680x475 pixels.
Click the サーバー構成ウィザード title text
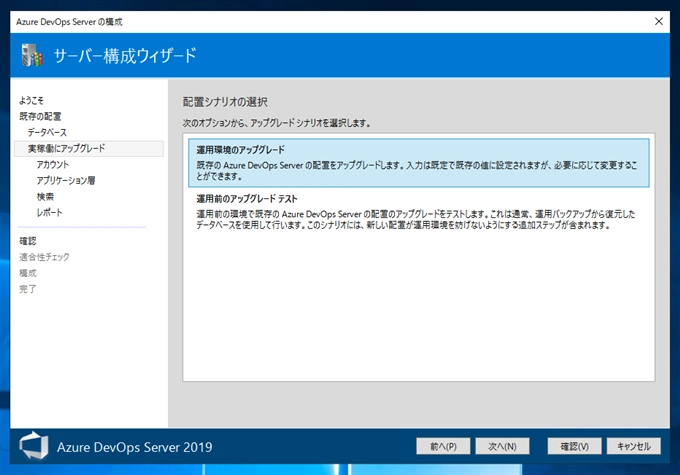(125, 56)
